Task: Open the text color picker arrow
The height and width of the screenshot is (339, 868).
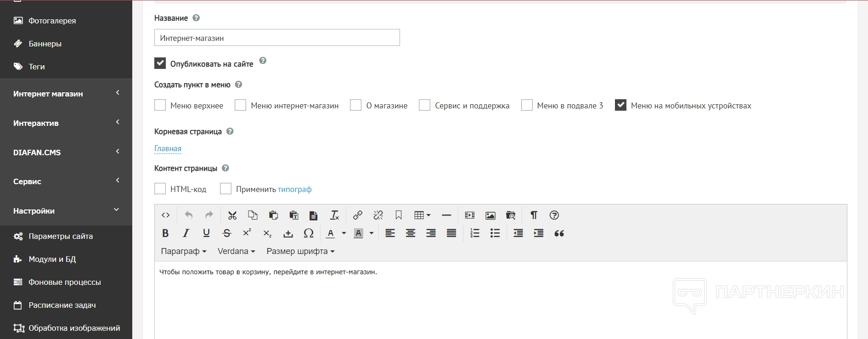Action: [344, 233]
